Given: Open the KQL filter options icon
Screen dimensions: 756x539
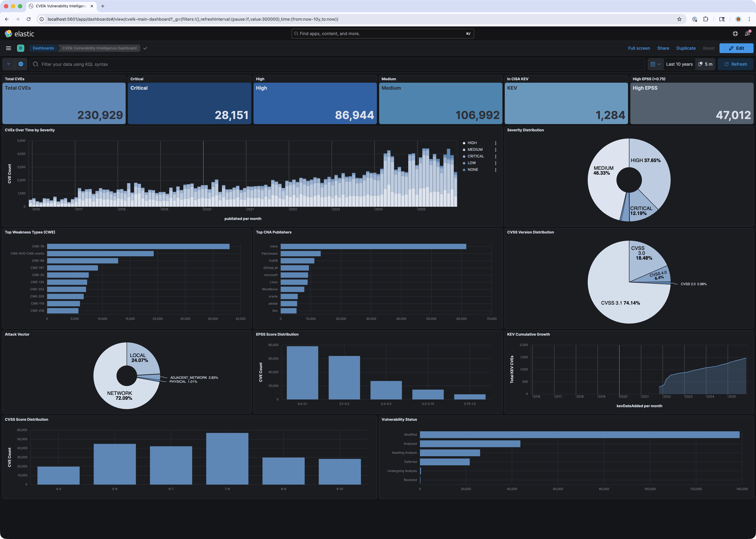Looking at the screenshot, I should pos(9,64).
